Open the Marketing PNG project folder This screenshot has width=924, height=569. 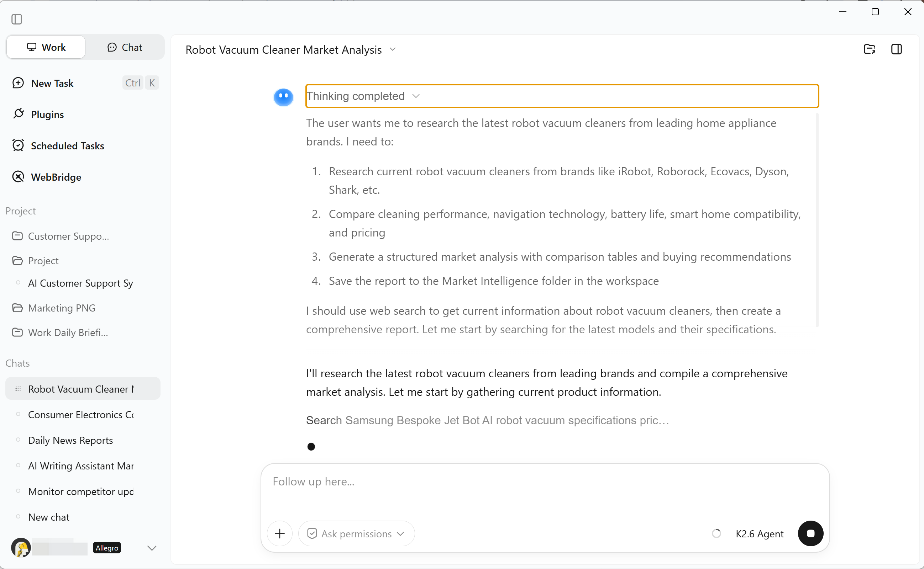(83, 308)
